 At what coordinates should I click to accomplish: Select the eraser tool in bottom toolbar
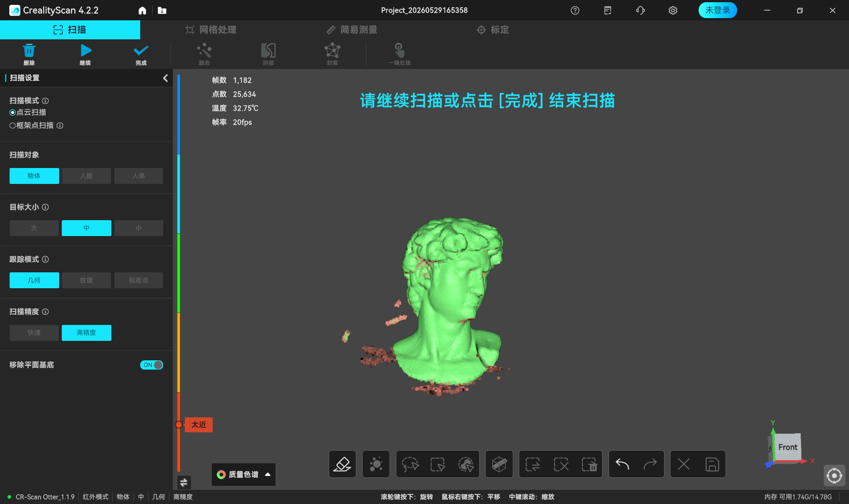point(342,464)
